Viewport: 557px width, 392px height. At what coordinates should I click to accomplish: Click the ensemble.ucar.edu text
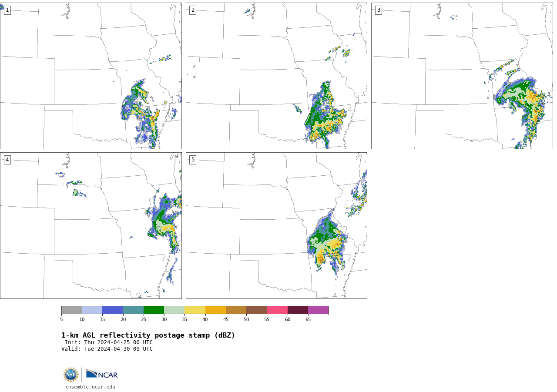pyautogui.click(x=91, y=387)
